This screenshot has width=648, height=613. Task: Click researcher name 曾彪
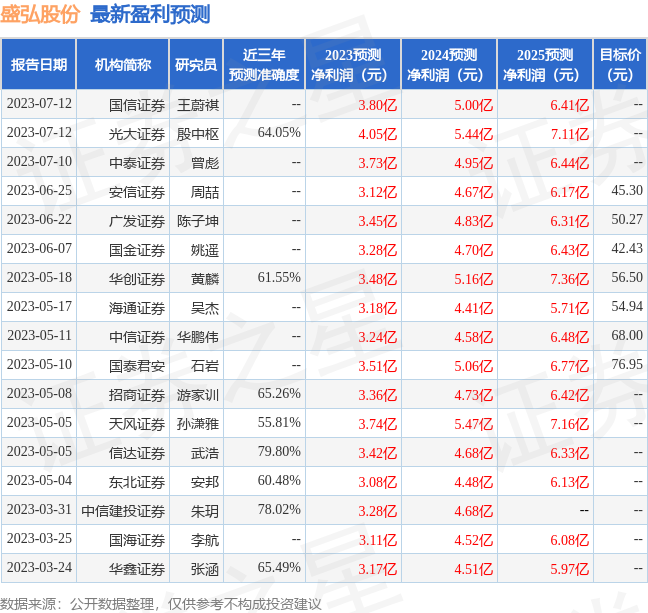(205, 163)
